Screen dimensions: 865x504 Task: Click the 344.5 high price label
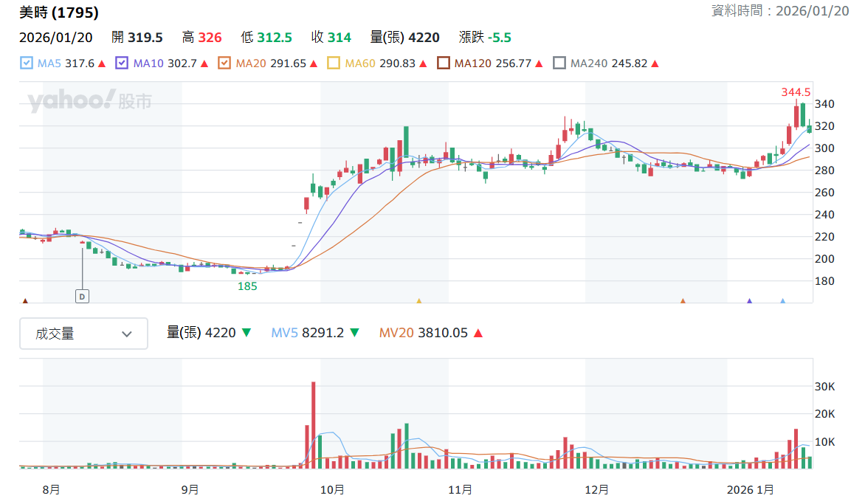[796, 92]
